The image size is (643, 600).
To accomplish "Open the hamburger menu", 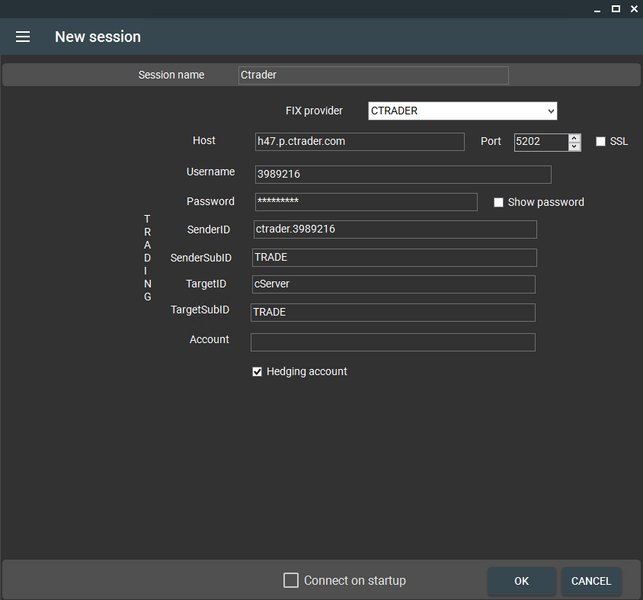I will tap(23, 37).
